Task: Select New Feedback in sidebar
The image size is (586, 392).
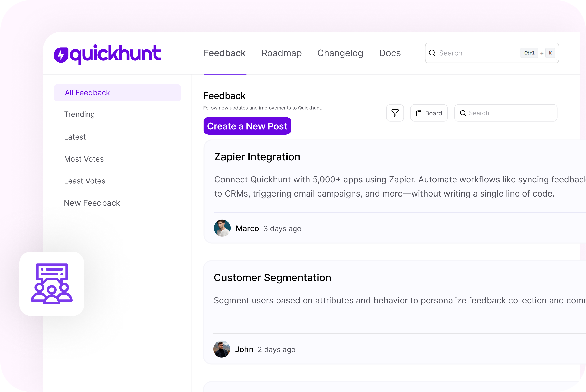Action: tap(92, 203)
